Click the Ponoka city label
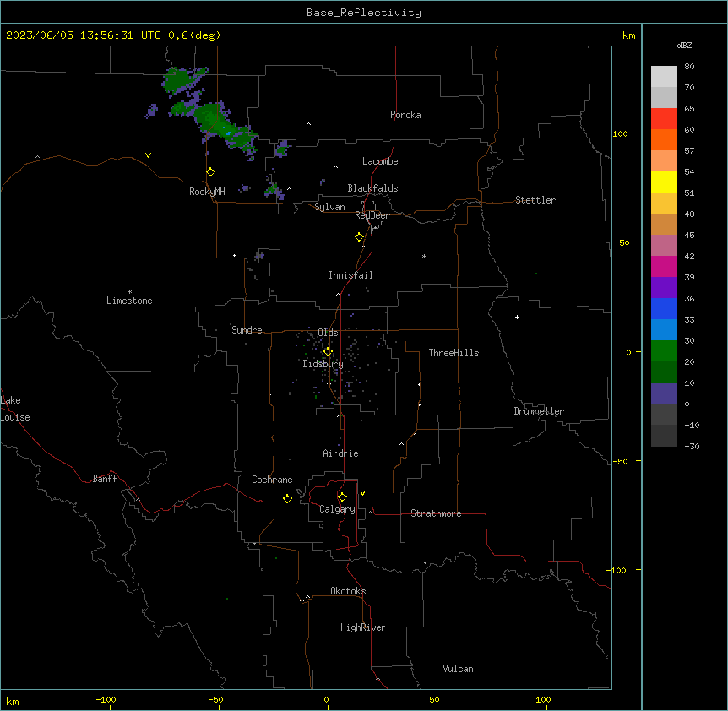Image resolution: width=728 pixels, height=711 pixels. (x=405, y=115)
